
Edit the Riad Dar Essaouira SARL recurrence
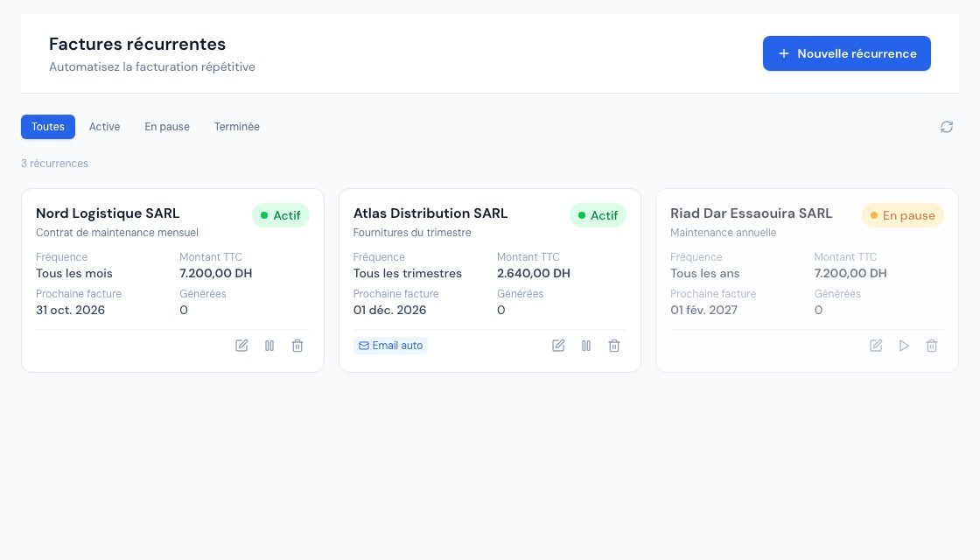click(x=876, y=346)
